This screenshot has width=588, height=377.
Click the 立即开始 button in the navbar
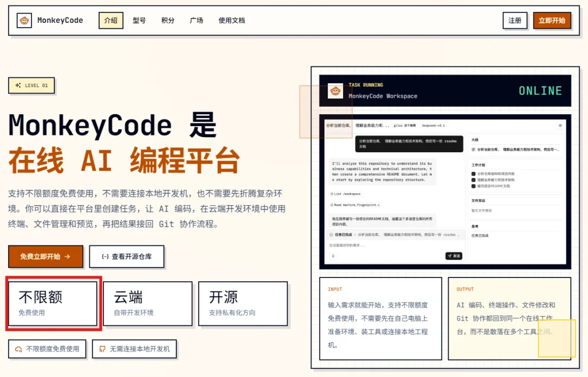coord(552,20)
